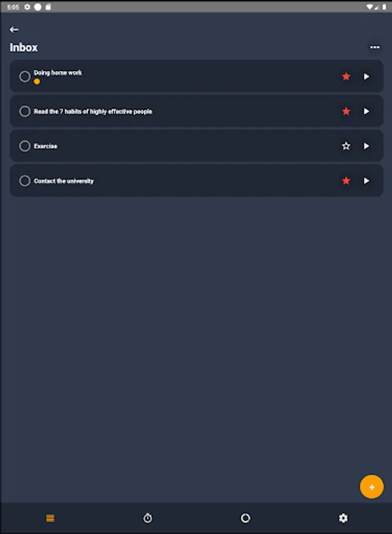Complete the 'Exercise' task circle
392x534 pixels.
[x=25, y=146]
